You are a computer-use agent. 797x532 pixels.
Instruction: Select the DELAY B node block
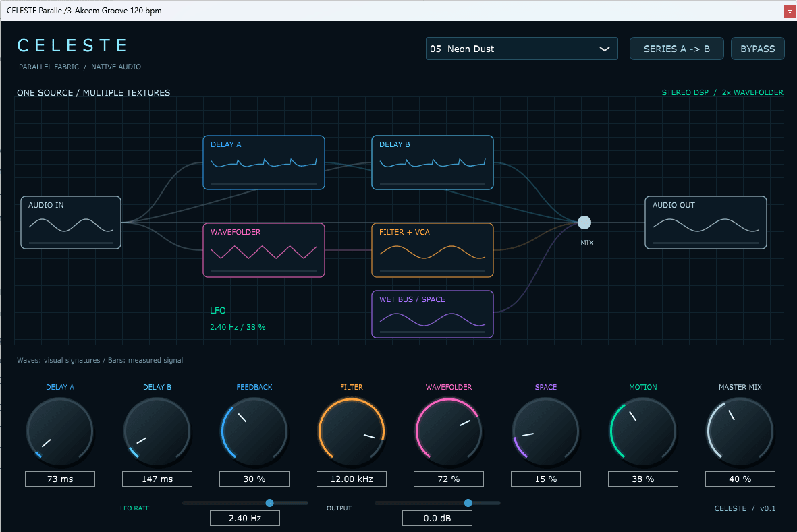(x=433, y=162)
